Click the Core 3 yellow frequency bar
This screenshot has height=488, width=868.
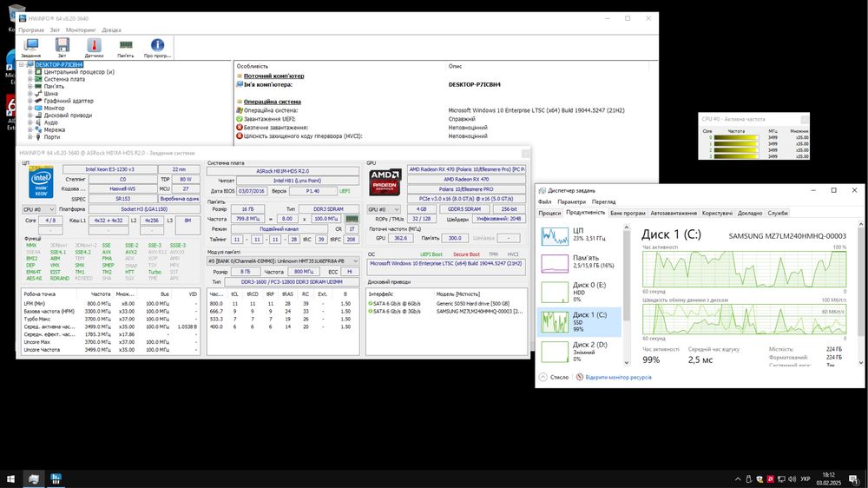(736, 156)
